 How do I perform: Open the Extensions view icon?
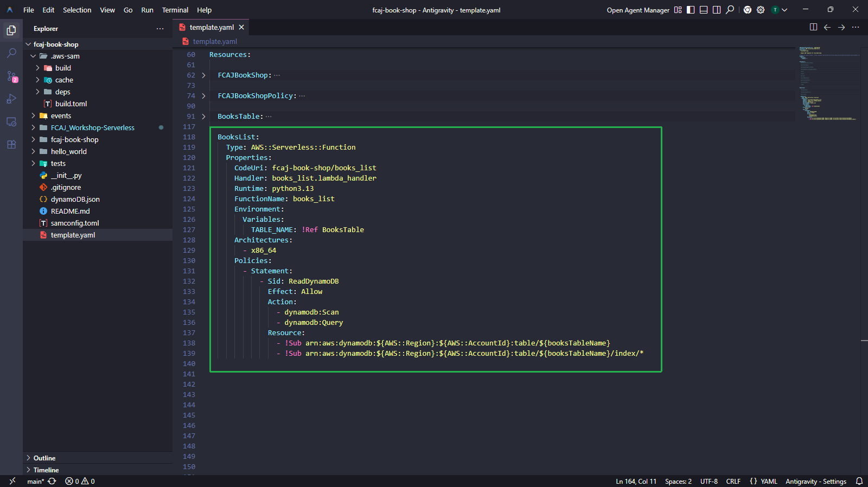(11, 145)
